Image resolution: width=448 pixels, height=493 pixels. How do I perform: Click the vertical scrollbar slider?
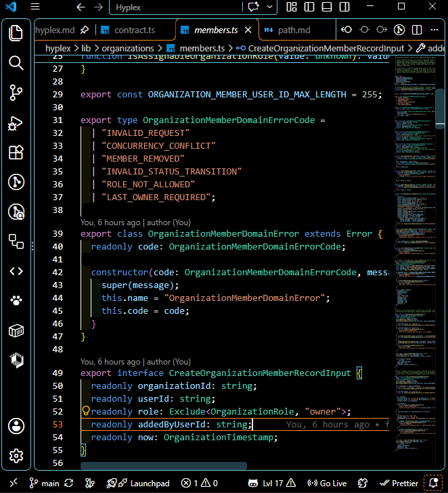click(x=440, y=108)
